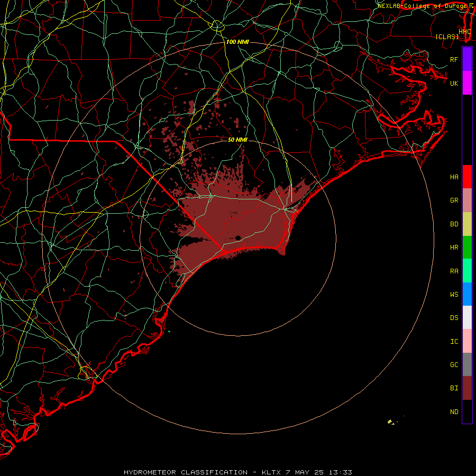Click the GR legend label
This screenshot has width=476, height=476.
click(x=454, y=200)
